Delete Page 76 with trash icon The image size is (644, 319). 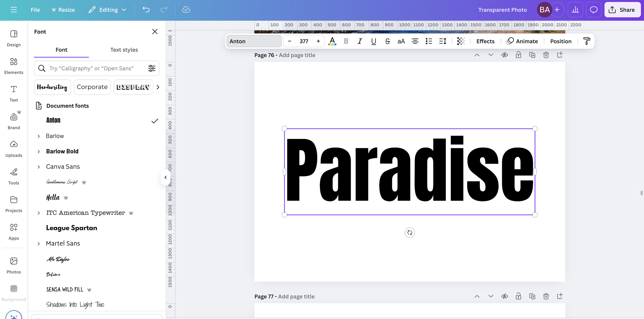pos(546,55)
